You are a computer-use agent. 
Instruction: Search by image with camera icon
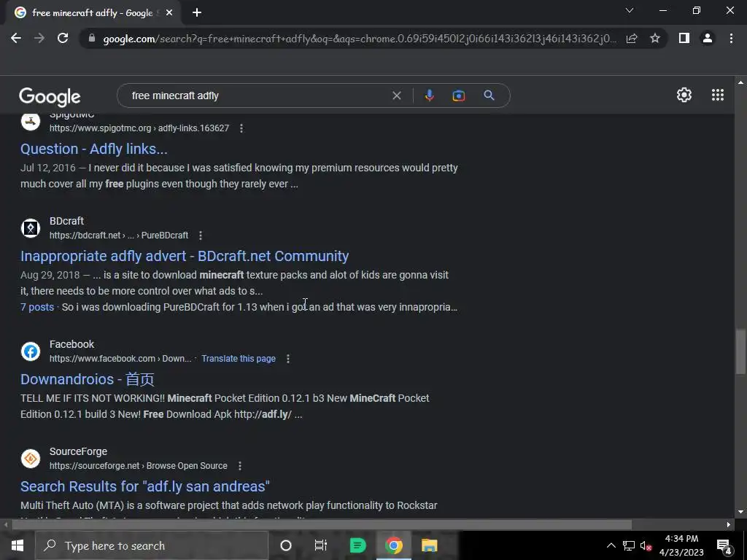click(458, 96)
